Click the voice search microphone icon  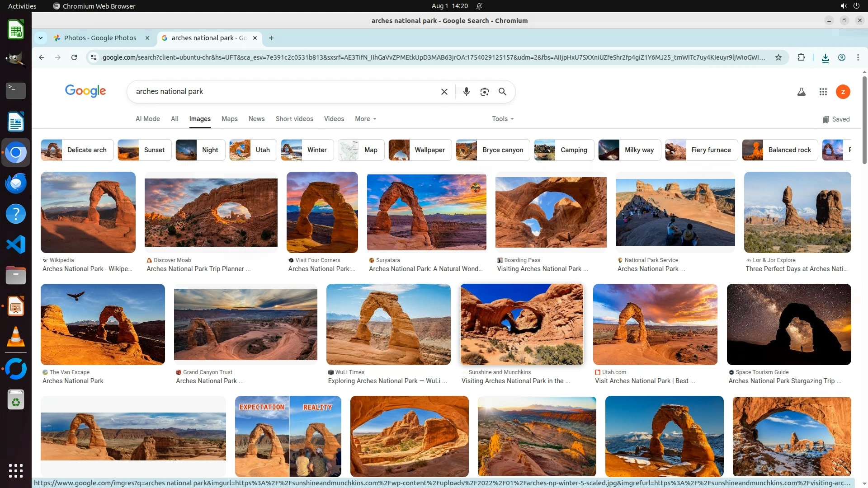pos(466,92)
